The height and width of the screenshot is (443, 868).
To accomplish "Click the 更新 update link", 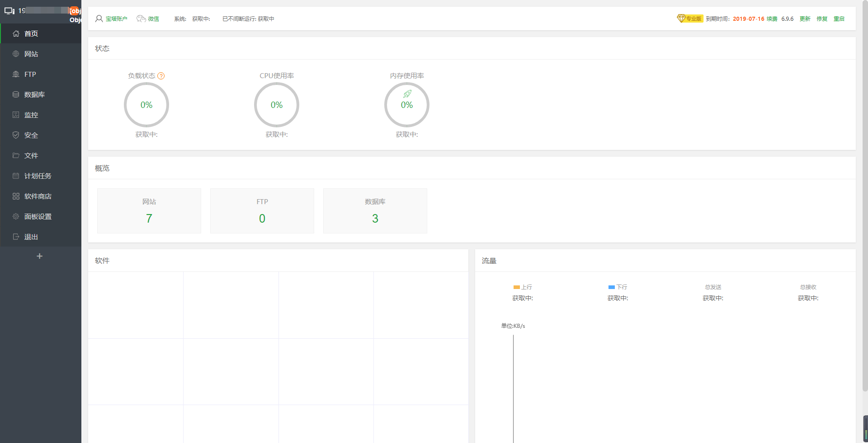I will (x=805, y=19).
